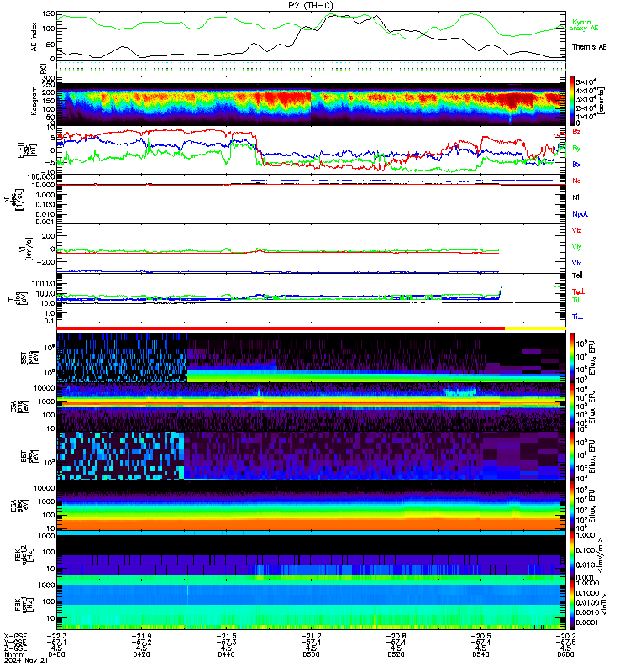630x672 pixels.
Task: Click the FBK edc12 mV/m color bar
Action: point(572,555)
